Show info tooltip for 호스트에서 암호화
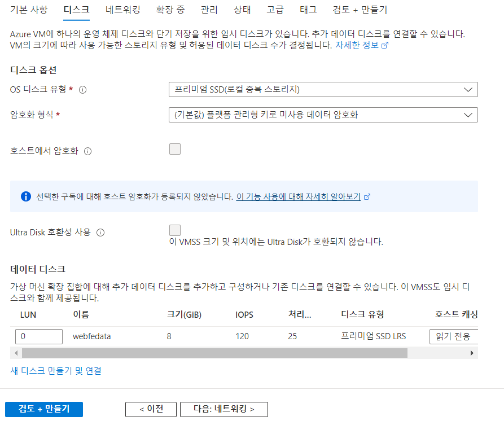This screenshot has width=504, height=425. pyautogui.click(x=87, y=151)
